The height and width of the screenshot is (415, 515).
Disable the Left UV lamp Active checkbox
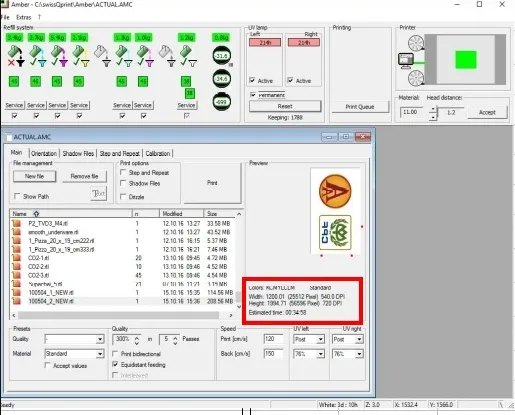252,80
